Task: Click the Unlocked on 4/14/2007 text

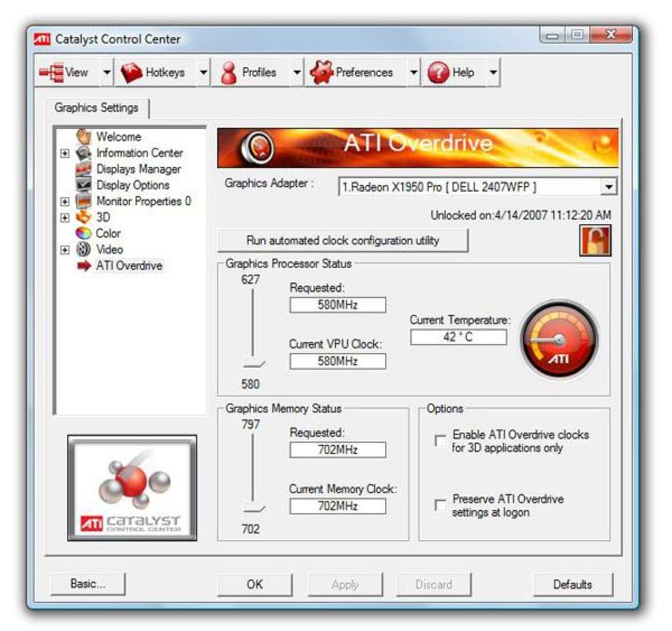Action: 521,215
